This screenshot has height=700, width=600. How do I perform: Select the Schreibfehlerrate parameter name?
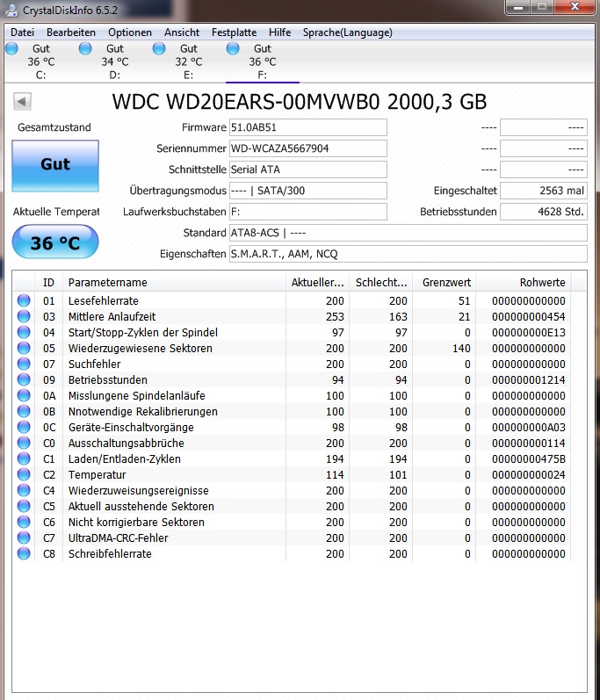[110, 553]
